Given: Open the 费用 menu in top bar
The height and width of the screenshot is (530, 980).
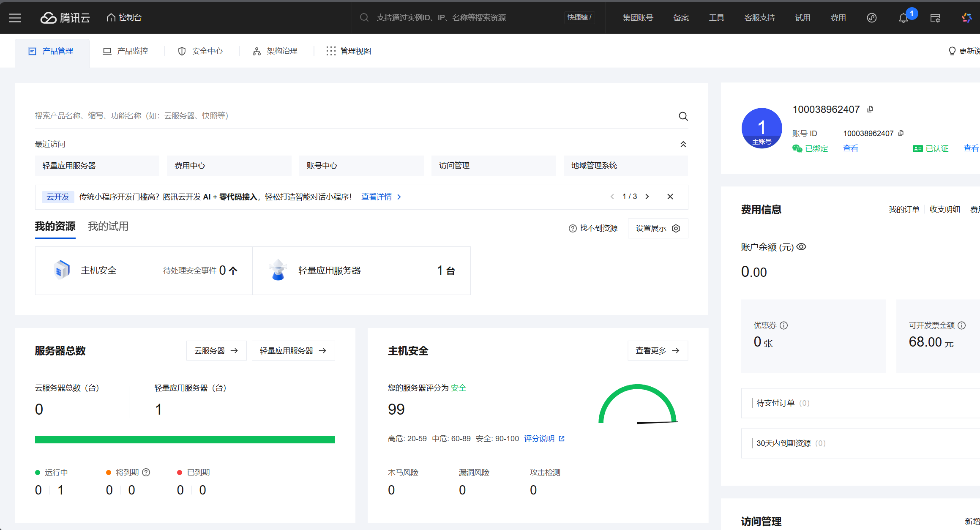Looking at the screenshot, I should 838,18.
